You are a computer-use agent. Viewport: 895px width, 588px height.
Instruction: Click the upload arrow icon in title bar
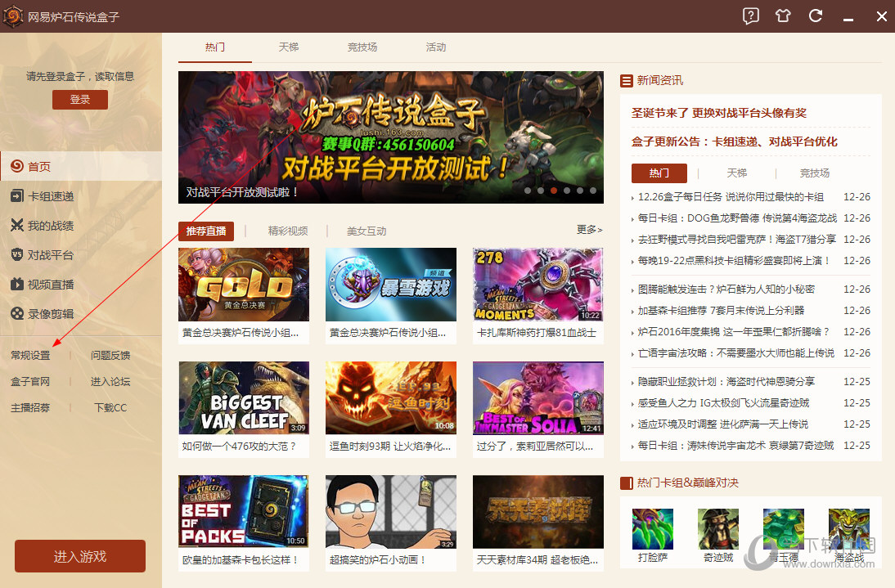point(783,16)
